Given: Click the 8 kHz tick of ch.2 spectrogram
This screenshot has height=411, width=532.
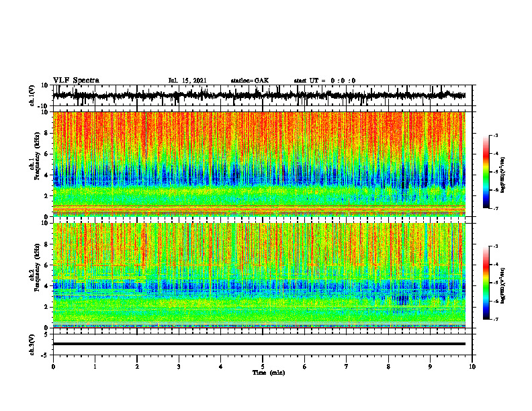Looking at the screenshot, I should coord(47,244).
